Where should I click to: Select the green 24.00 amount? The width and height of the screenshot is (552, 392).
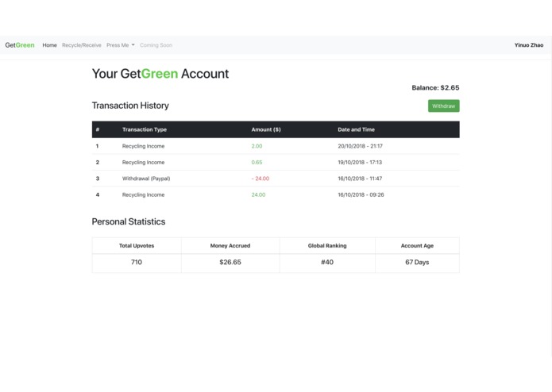click(258, 194)
